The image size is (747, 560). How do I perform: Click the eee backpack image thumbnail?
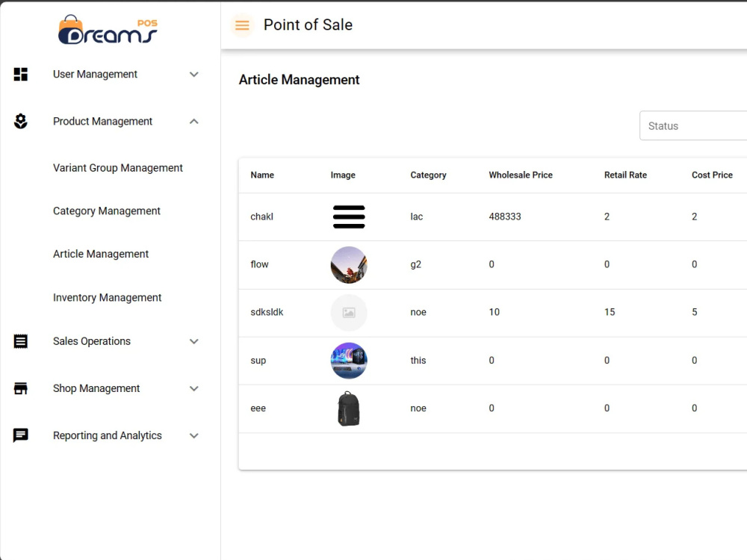coord(349,408)
